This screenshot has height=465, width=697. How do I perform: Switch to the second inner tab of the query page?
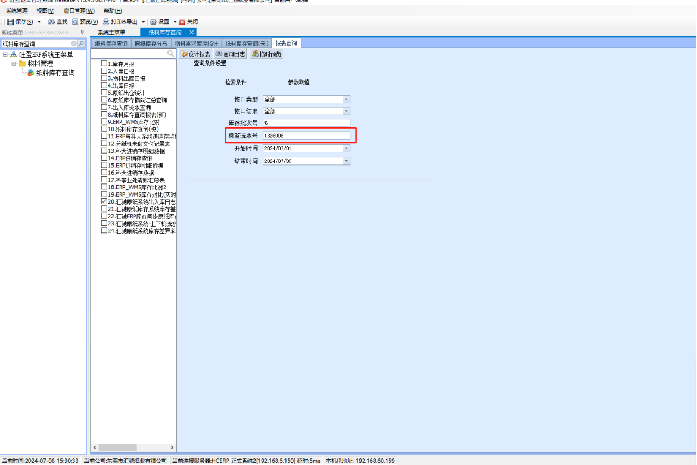pyautogui.click(x=151, y=43)
